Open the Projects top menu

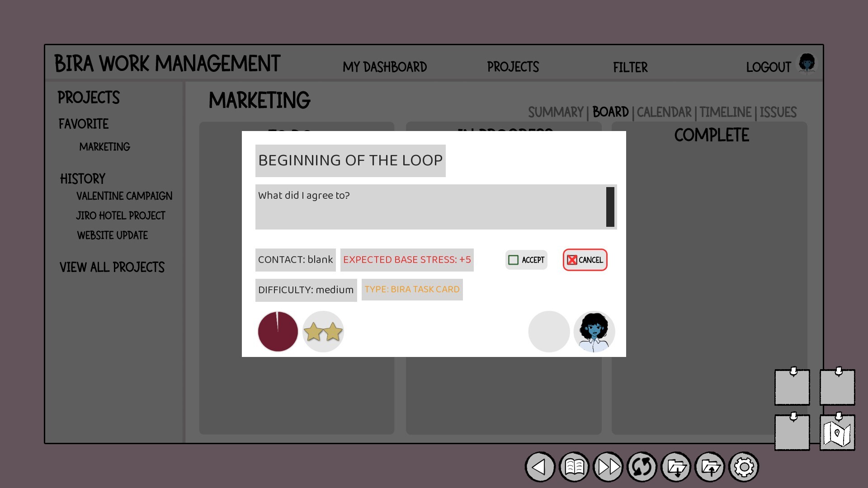pyautogui.click(x=513, y=67)
